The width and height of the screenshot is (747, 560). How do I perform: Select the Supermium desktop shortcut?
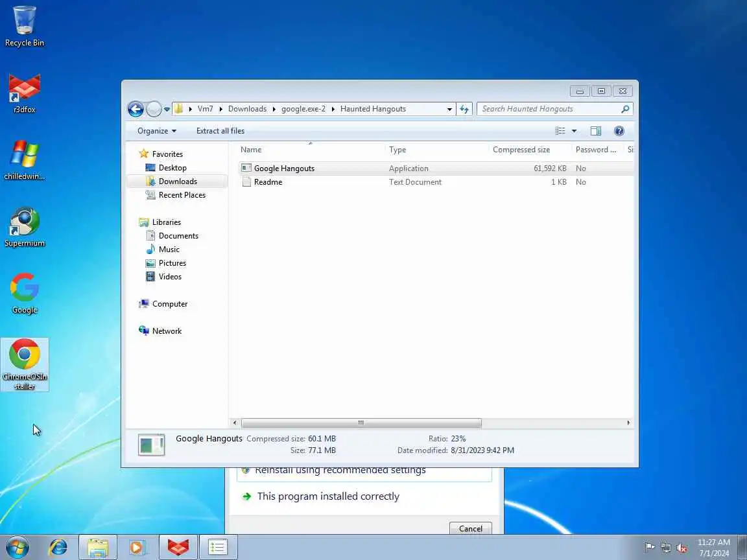(x=24, y=227)
